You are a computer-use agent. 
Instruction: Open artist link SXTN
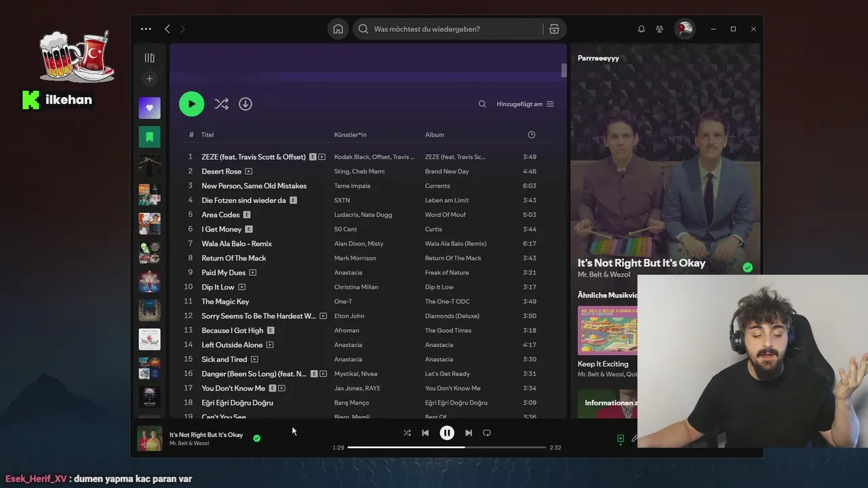point(342,201)
